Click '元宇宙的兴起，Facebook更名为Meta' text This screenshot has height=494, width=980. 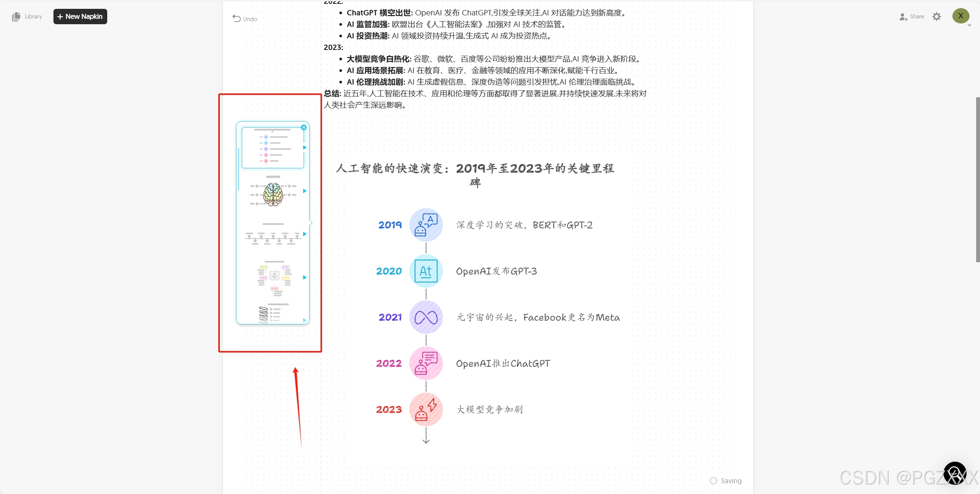pyautogui.click(x=538, y=317)
